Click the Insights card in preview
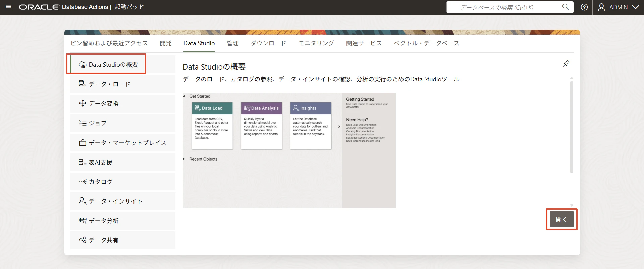 311,126
